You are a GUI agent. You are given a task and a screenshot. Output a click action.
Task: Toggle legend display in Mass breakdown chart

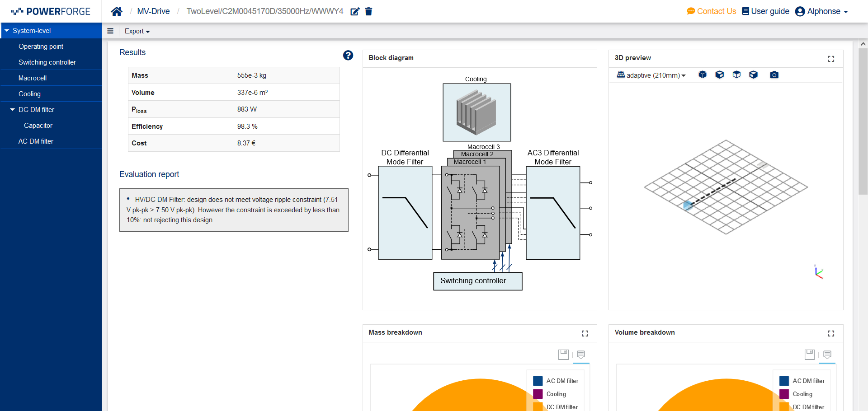pos(581,355)
